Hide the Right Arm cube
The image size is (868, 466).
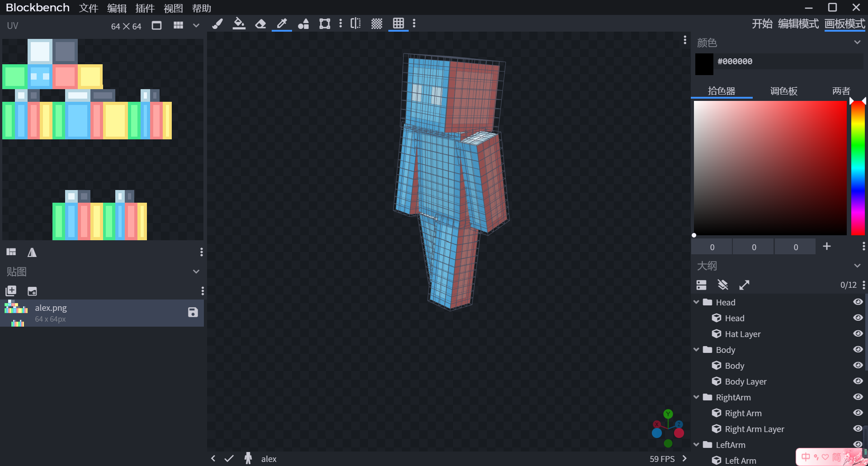point(858,413)
